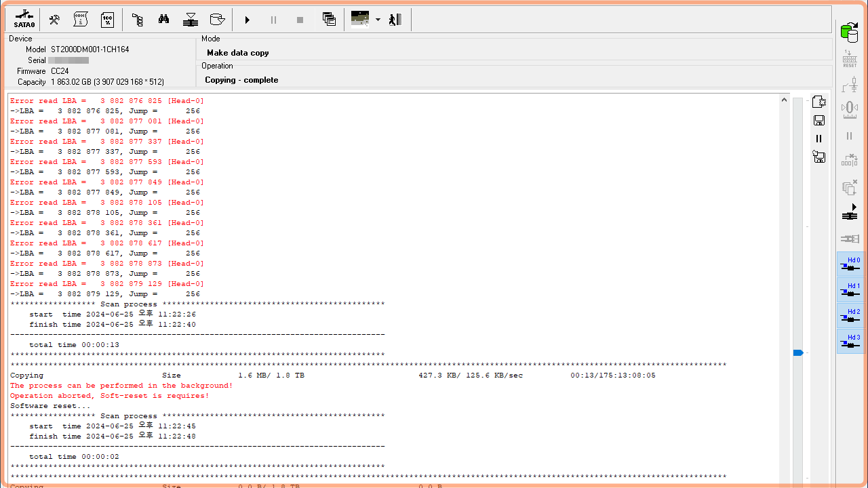Expand the dropdown arrow next to map icon
The image size is (868, 488).
(378, 20)
